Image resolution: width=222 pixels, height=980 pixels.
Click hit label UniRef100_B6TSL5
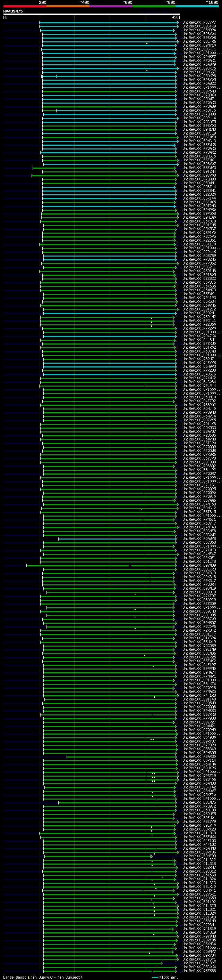(199, 512)
